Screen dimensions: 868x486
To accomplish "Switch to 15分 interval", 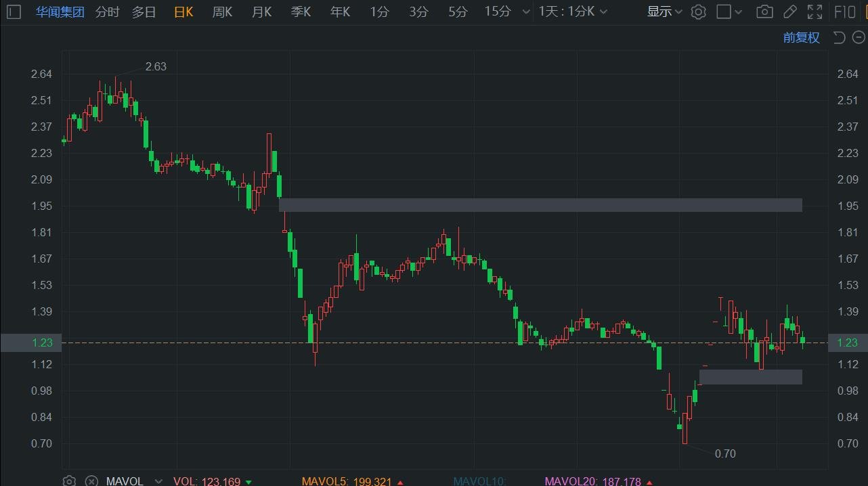I will point(498,12).
